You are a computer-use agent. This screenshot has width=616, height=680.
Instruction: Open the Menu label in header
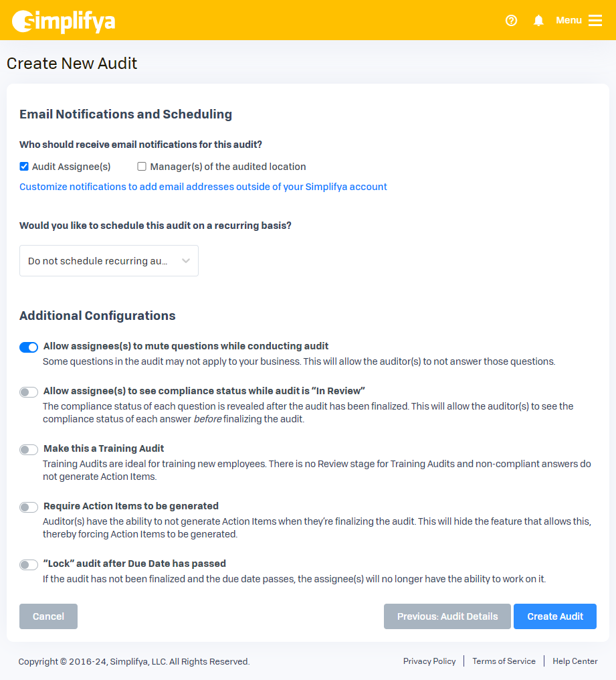click(x=569, y=21)
